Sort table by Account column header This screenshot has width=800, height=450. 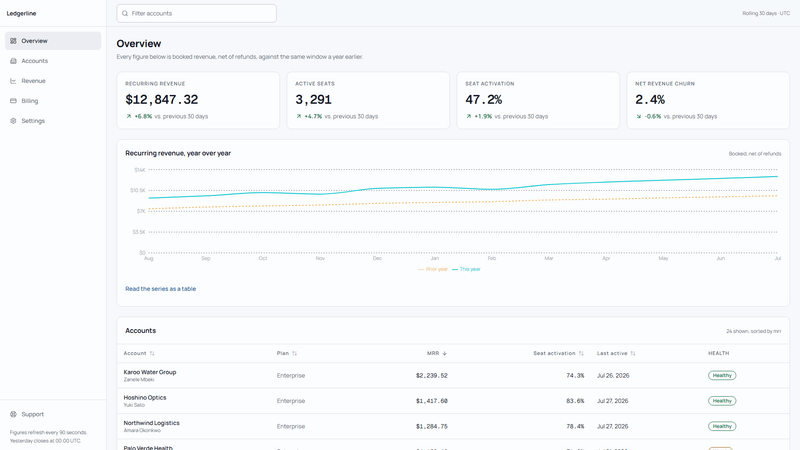(139, 353)
